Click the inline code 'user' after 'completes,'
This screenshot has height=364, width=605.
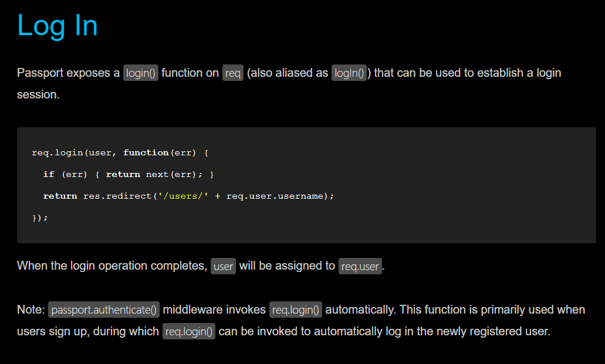tap(223, 266)
